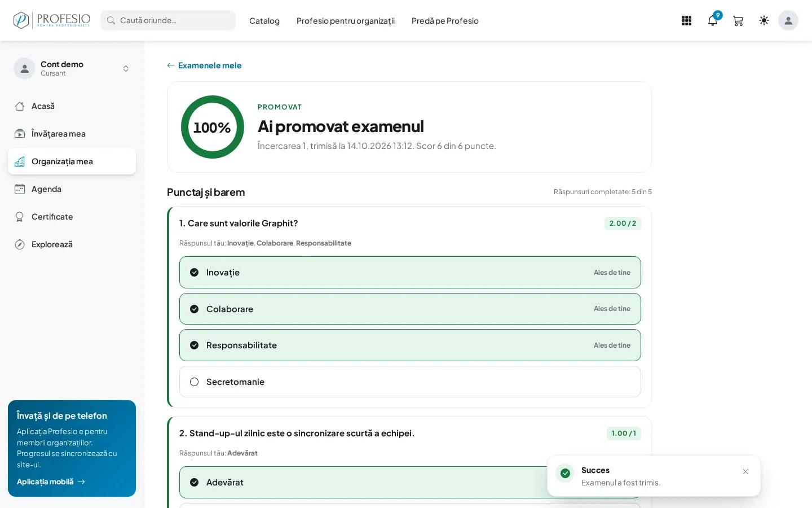This screenshot has width=812, height=508.
Task: Click the Profesio logo
Action: coord(52,20)
